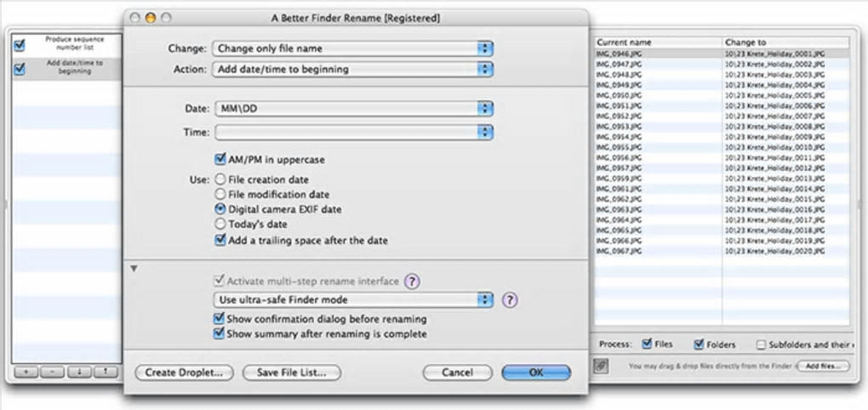Choose 'Today's date' radio button
The width and height of the screenshot is (868, 410).
[220, 224]
